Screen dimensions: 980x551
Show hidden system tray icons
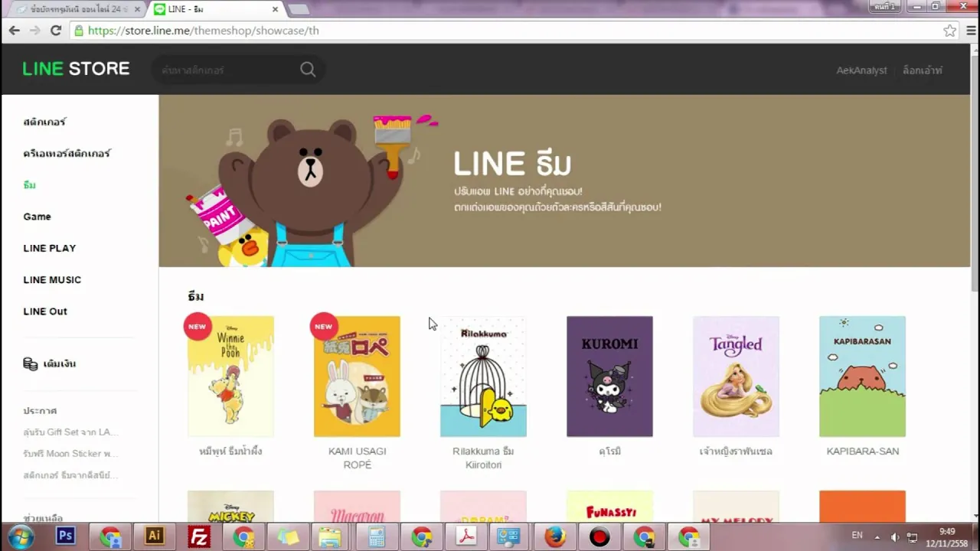[877, 536]
